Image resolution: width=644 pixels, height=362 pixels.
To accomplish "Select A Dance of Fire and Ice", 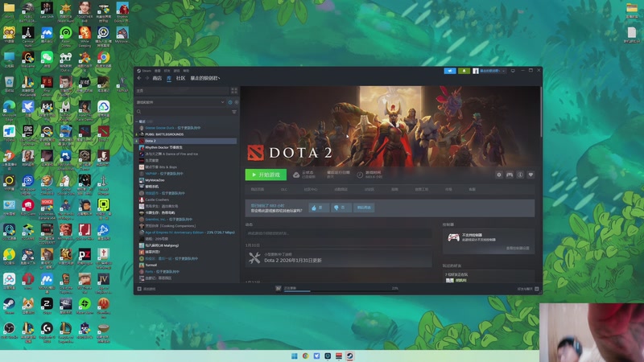I will 187,154.
